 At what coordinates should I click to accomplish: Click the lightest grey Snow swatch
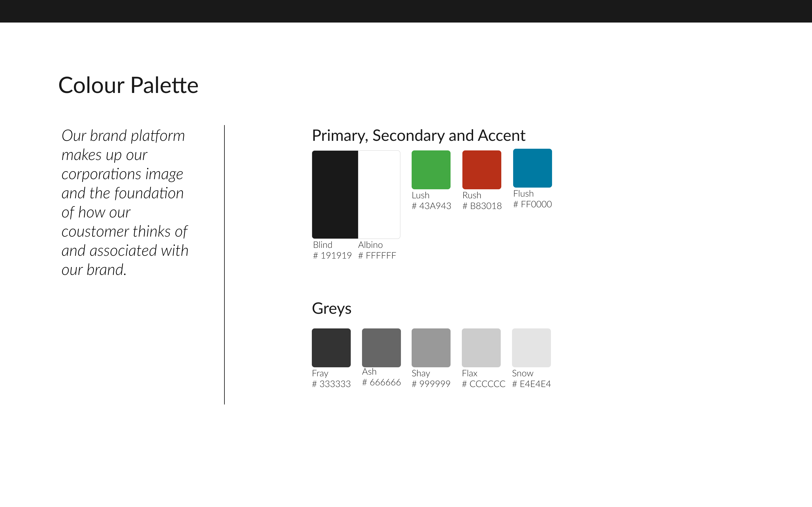click(531, 348)
